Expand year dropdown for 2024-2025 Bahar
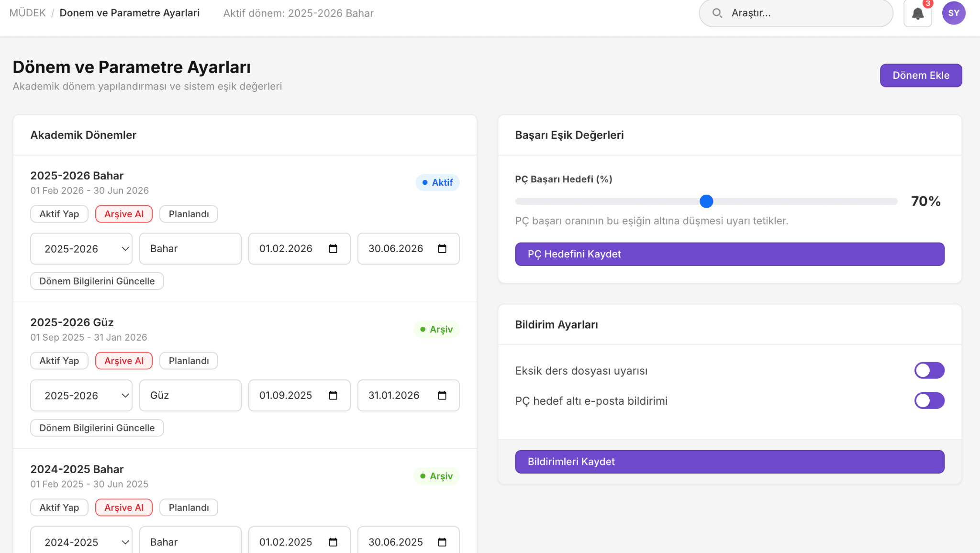 coord(81,541)
